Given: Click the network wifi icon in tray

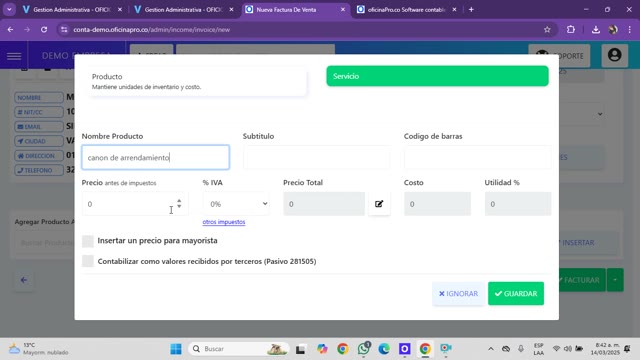Looking at the screenshot, I should point(556,349).
